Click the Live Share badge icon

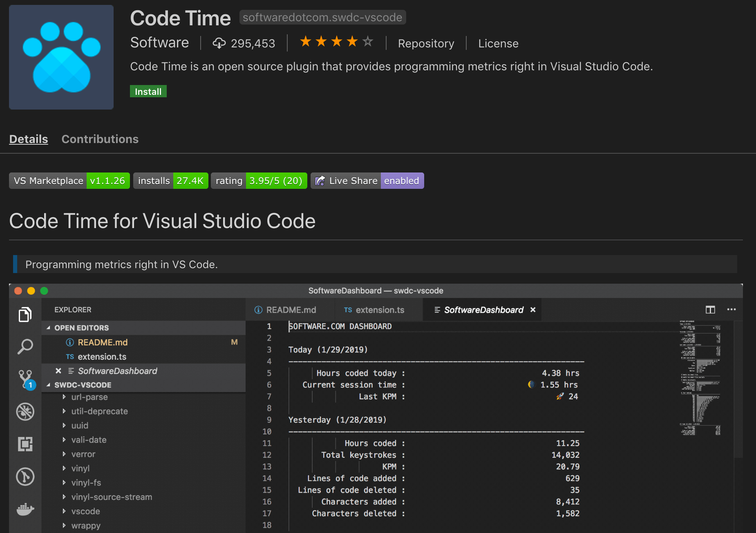point(320,181)
